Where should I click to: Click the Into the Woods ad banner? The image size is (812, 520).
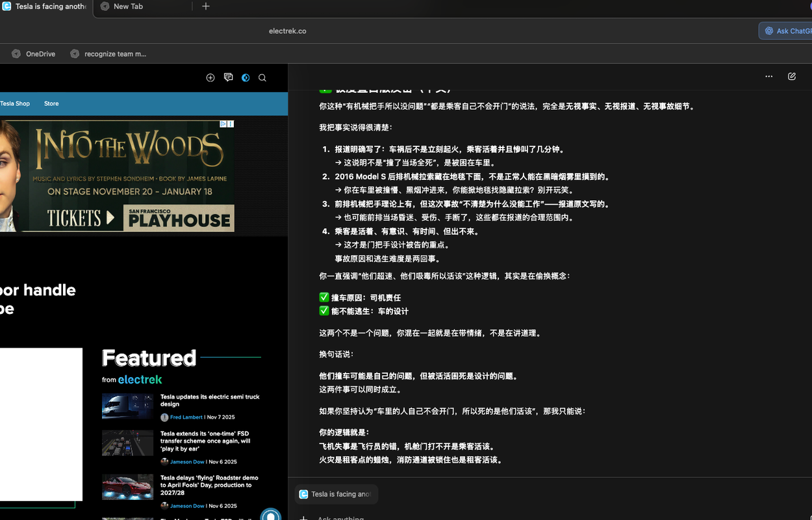coord(117,175)
